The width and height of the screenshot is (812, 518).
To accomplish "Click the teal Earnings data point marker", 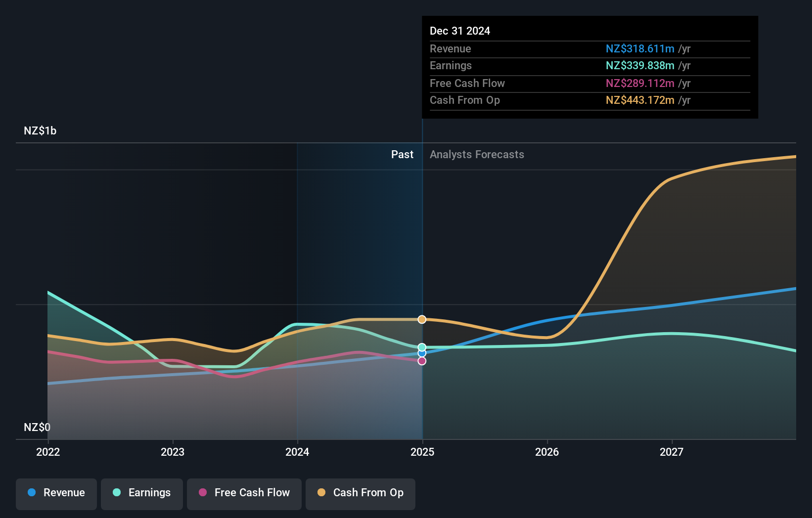I will click(x=422, y=347).
